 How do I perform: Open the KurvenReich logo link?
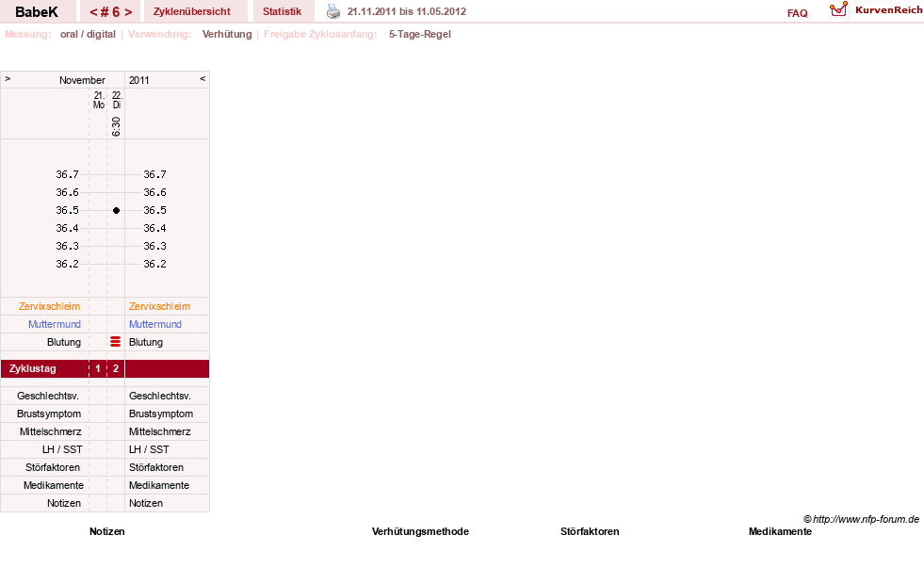click(876, 9)
